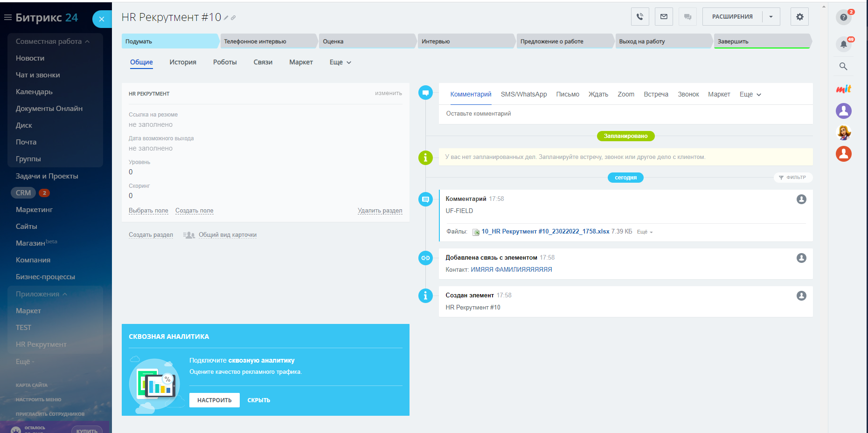The image size is (868, 433).
Task: Select the SMS/WhatsApp timeline tab
Action: coord(523,94)
